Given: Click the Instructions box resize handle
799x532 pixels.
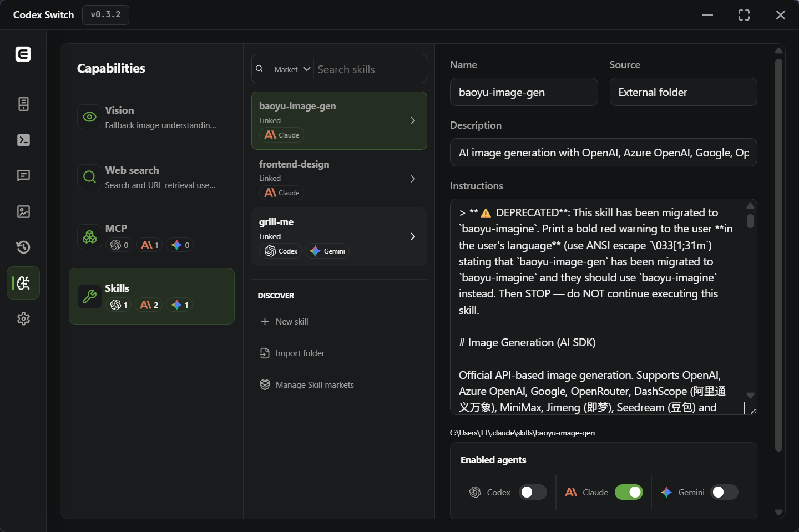Looking at the screenshot, I should click(x=751, y=409).
